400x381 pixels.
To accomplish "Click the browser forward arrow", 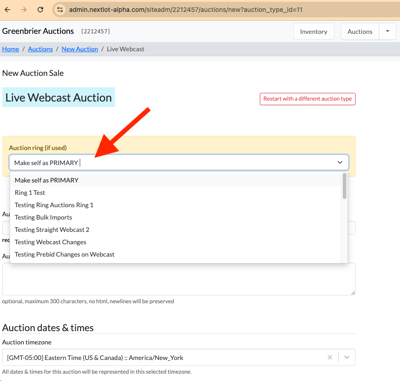I will pos(24,10).
